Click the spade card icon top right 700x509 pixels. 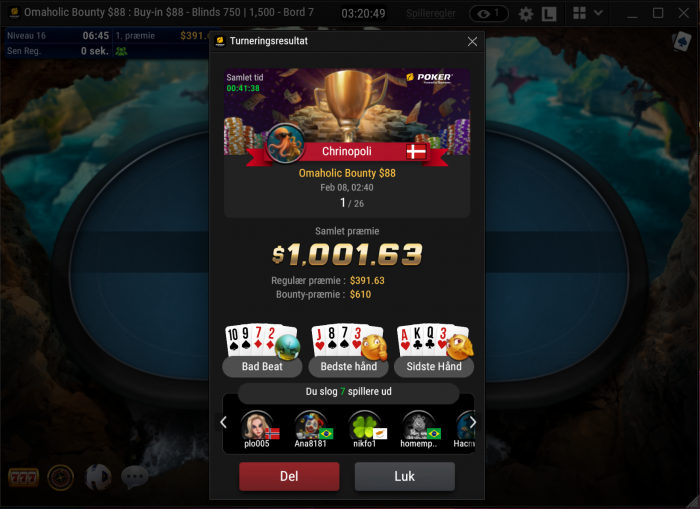[682, 42]
